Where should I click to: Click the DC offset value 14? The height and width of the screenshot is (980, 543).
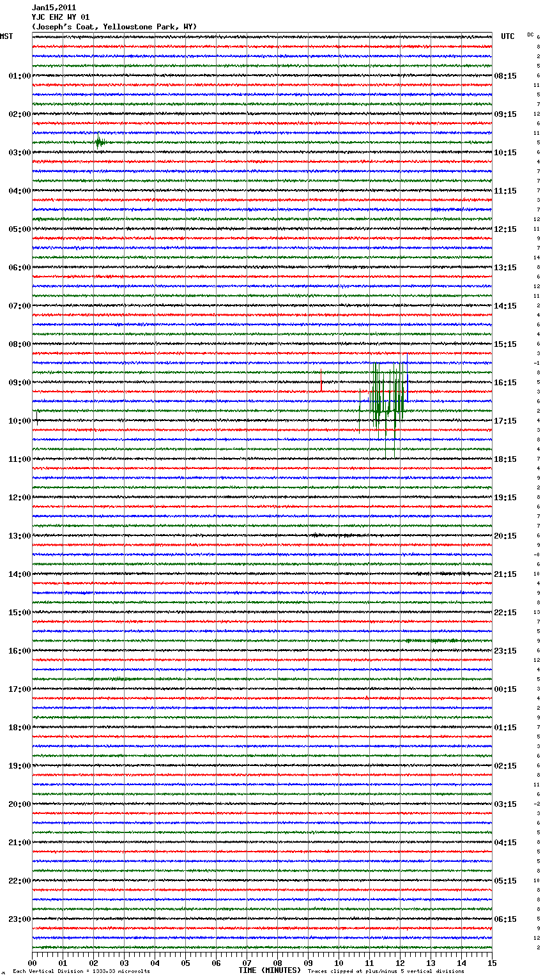coord(538,257)
